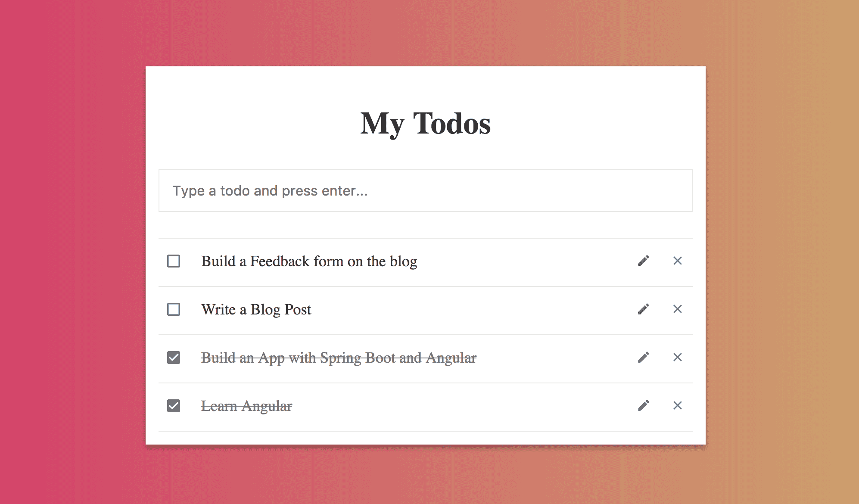The image size is (859, 504).
Task: Mark 'Write a Blog Post' as done
Action: (174, 309)
